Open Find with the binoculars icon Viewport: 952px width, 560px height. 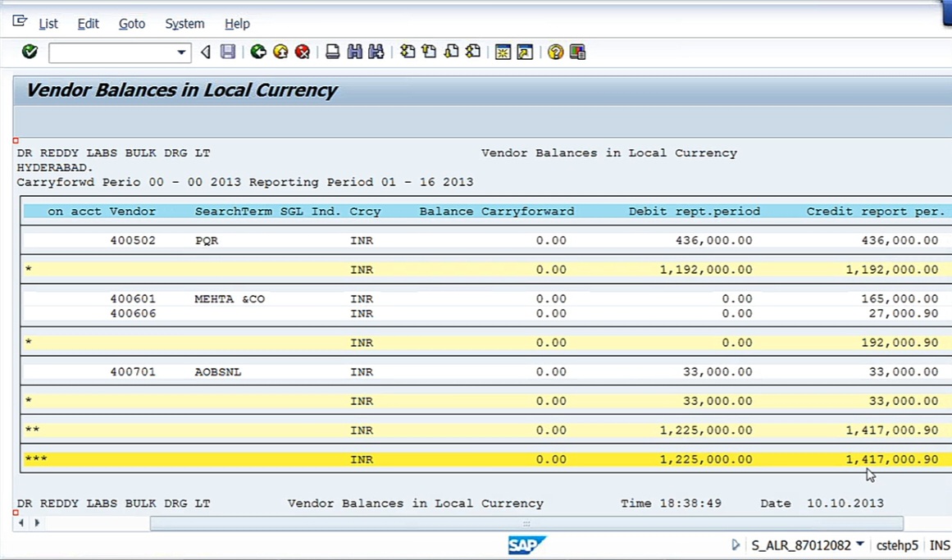pyautogui.click(x=354, y=52)
